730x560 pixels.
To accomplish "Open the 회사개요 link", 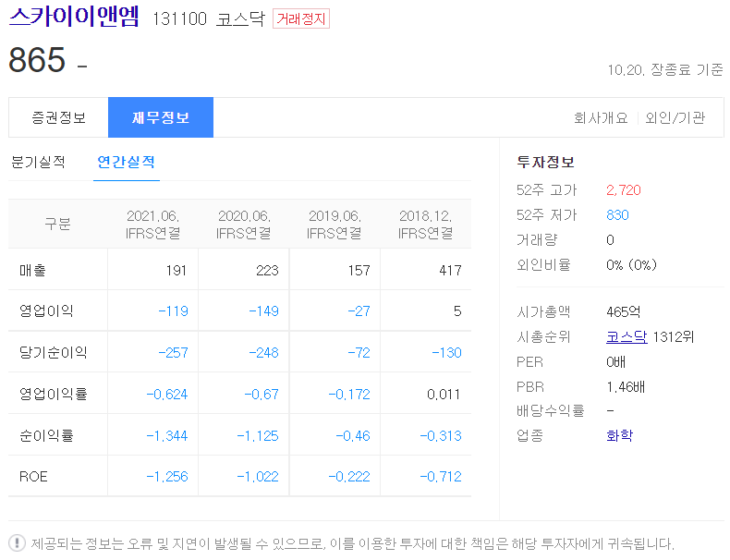I will [601, 117].
